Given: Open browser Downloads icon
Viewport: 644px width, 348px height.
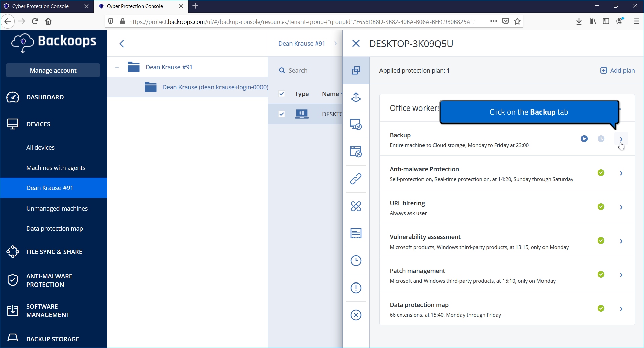Looking at the screenshot, I should pos(579,21).
